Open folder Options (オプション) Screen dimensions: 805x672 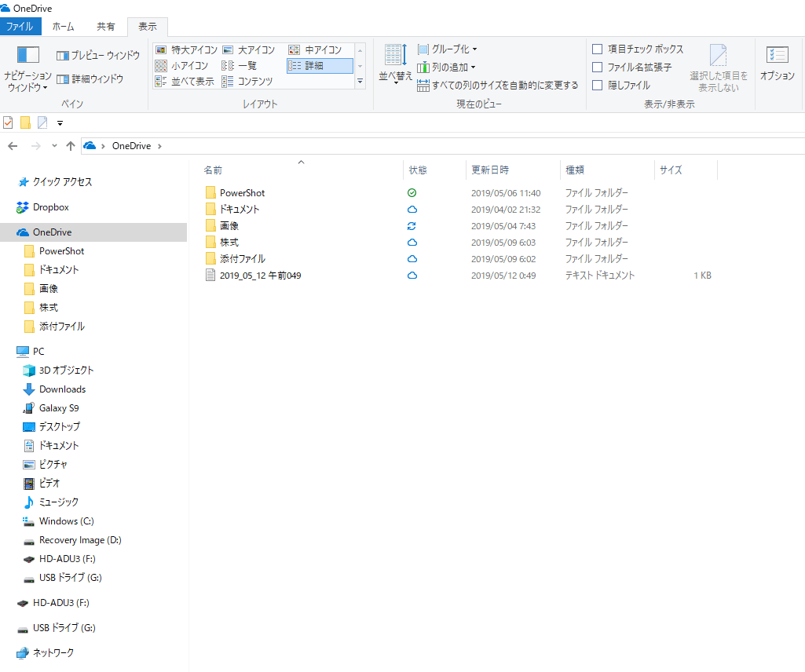(x=778, y=63)
